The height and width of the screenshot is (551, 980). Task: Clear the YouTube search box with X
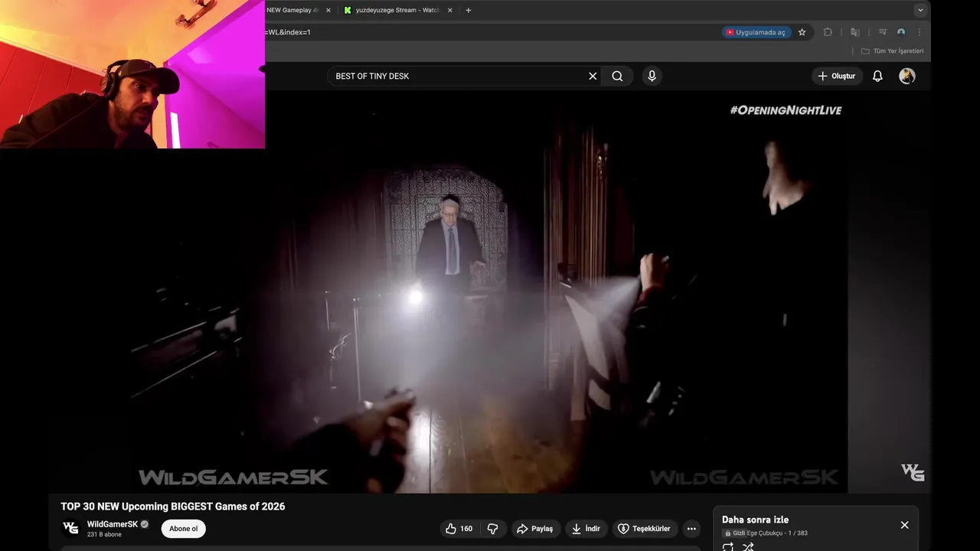click(593, 76)
